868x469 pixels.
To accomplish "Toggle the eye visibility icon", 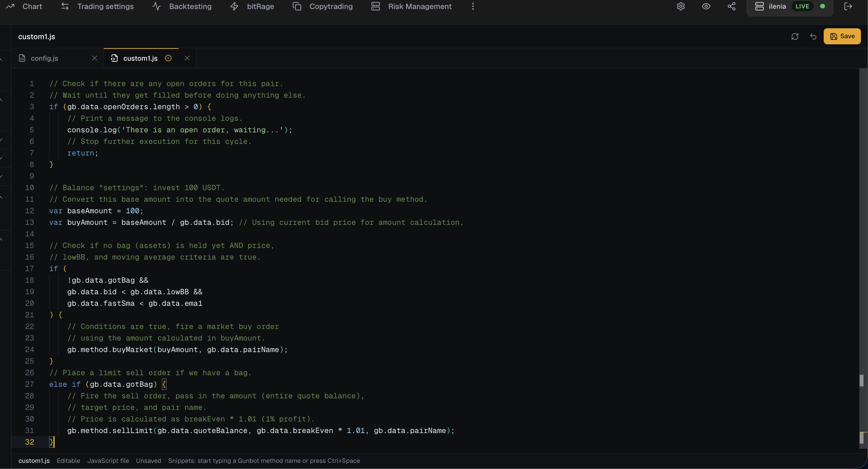I will coord(706,6).
